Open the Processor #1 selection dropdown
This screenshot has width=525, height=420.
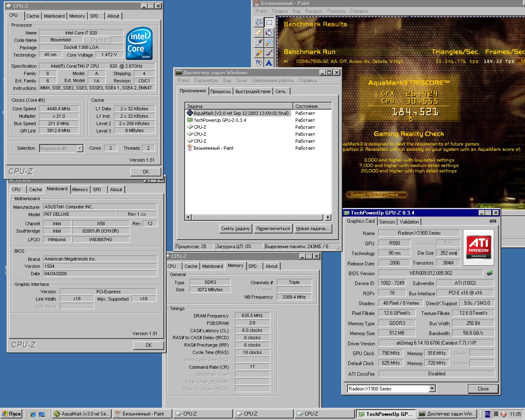[x=80, y=148]
